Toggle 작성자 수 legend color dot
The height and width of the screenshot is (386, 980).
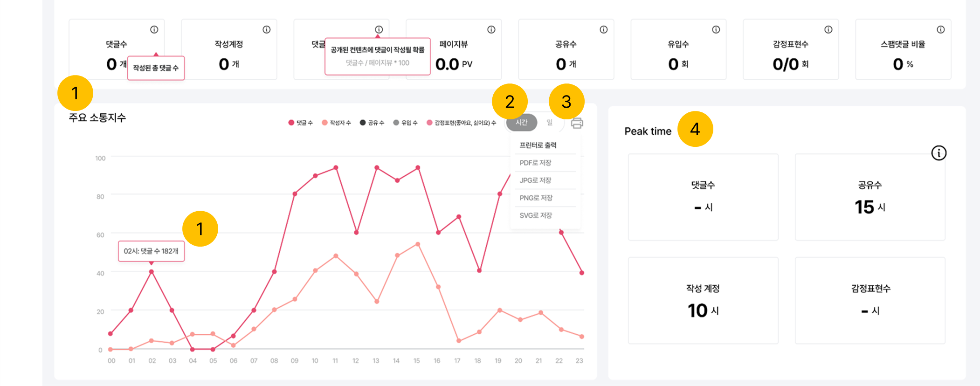[324, 123]
